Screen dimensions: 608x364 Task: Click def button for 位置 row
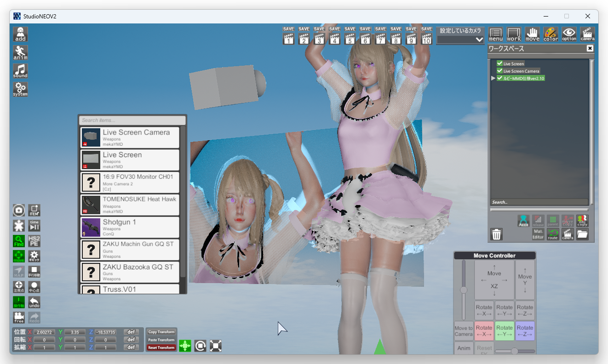point(131,332)
